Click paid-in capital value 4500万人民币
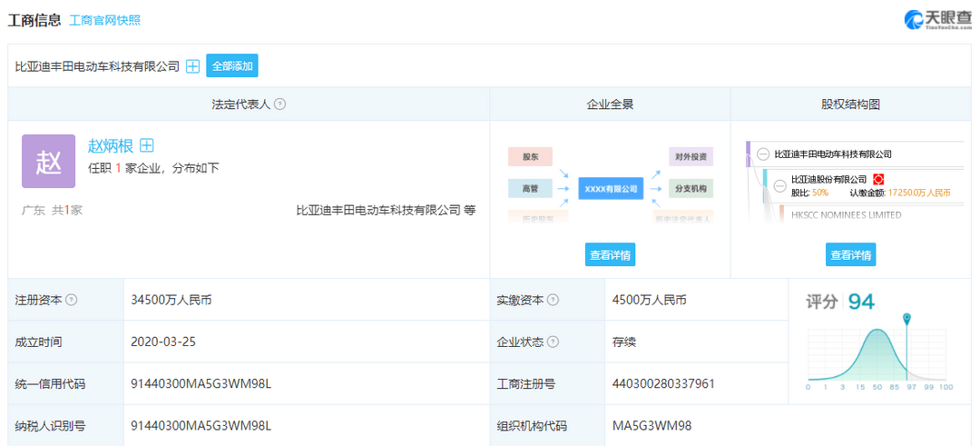Screen dimensions: 980x446 (650, 301)
